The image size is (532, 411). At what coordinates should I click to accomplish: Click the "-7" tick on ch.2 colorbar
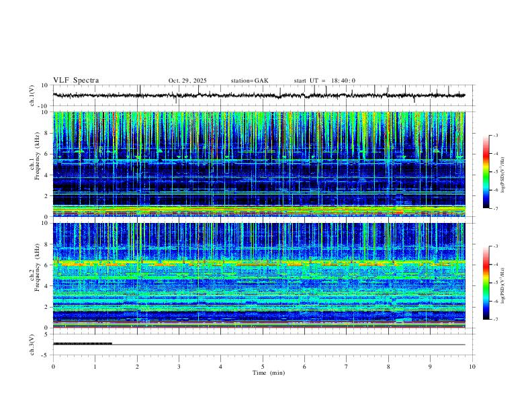pos(494,320)
